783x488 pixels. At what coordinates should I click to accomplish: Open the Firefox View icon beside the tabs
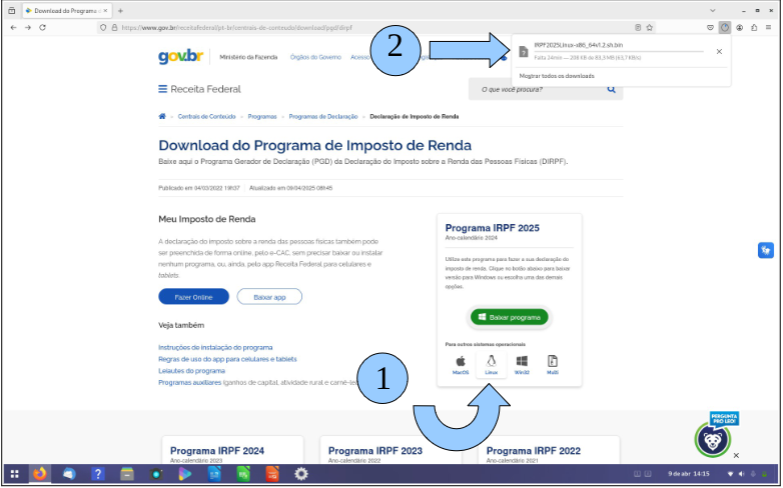coord(11,10)
